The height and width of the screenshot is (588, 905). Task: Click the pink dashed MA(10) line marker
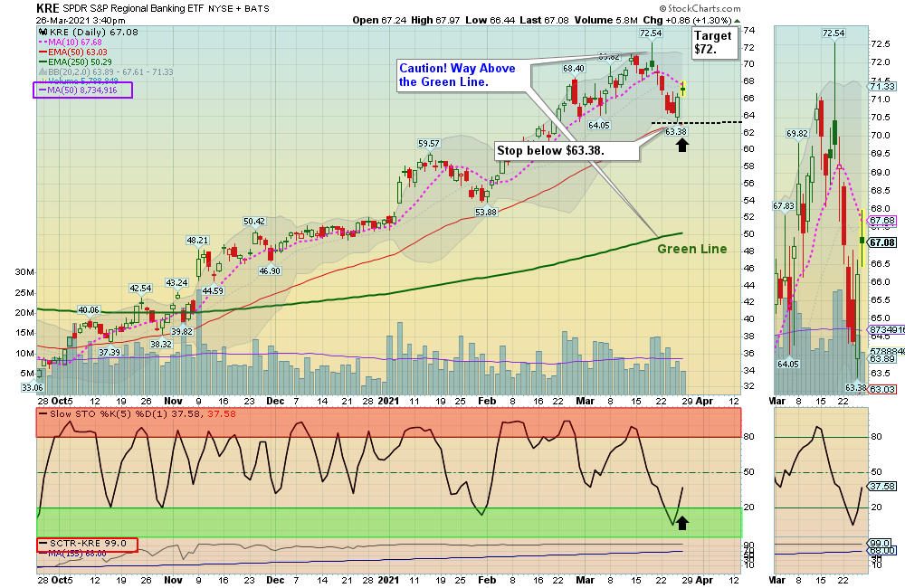pos(42,42)
